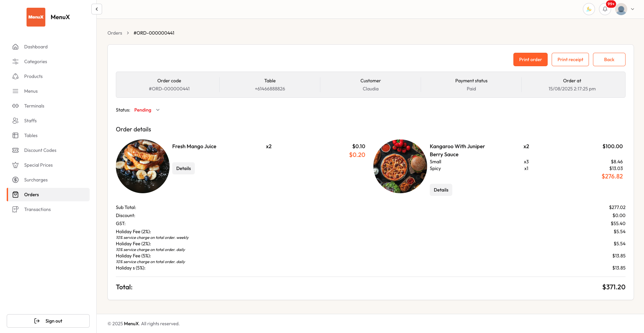Click the Holiday s (5%) label
The image size is (644, 333).
point(131,268)
